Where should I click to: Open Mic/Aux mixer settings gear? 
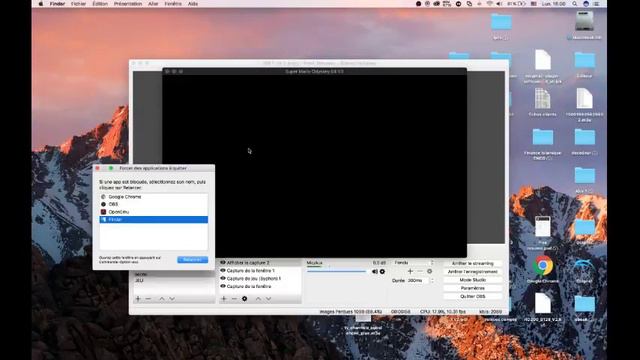pyautogui.click(x=382, y=271)
